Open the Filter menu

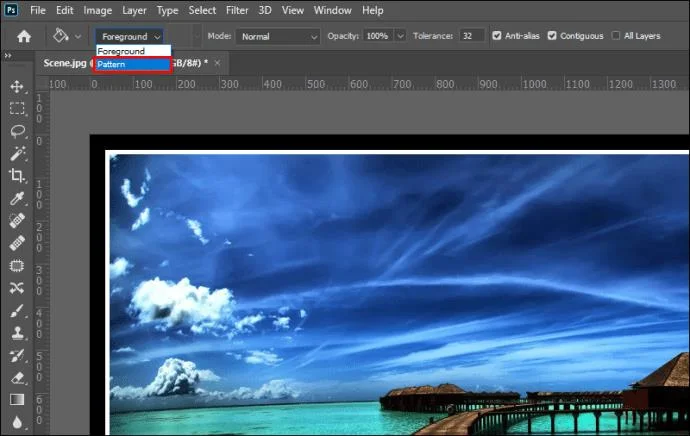(x=237, y=10)
